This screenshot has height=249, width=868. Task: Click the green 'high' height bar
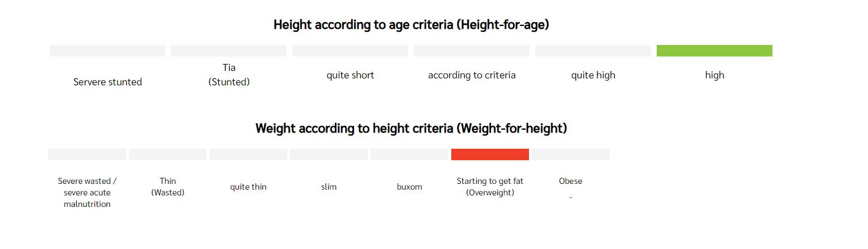coord(714,51)
